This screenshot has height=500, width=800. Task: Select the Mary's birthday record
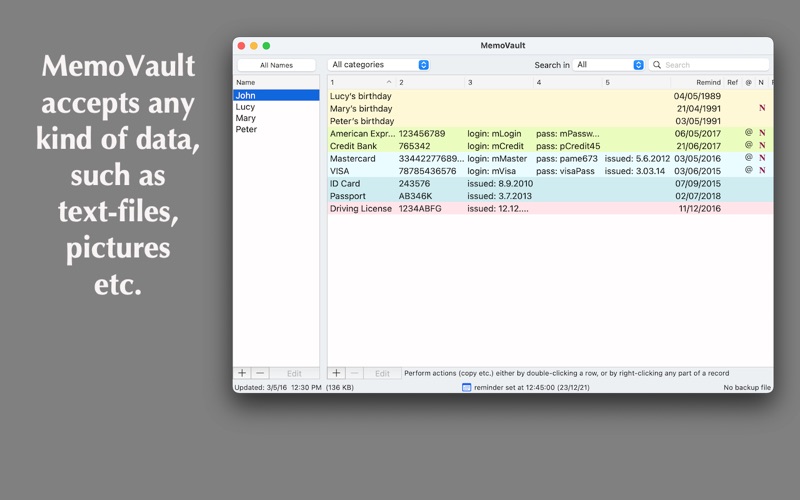tap(550, 108)
